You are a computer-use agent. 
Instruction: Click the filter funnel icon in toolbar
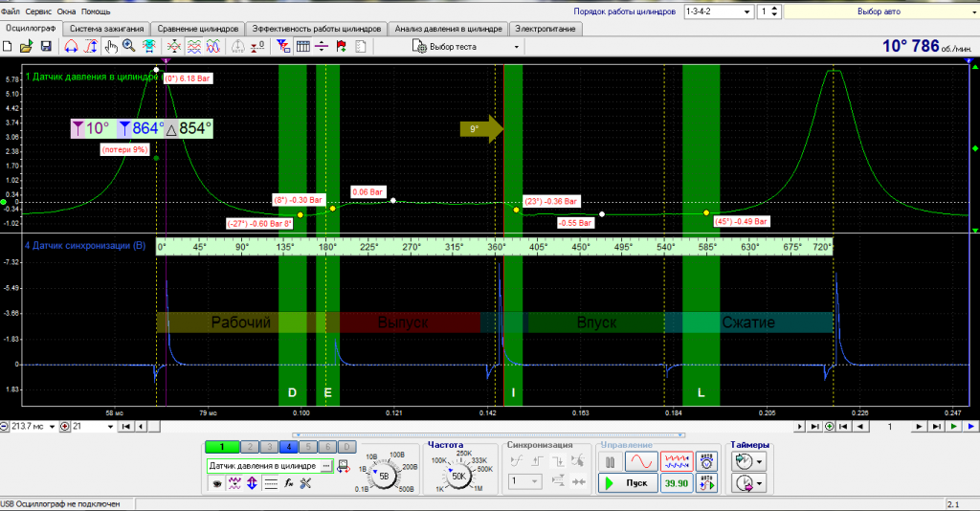pos(283,46)
